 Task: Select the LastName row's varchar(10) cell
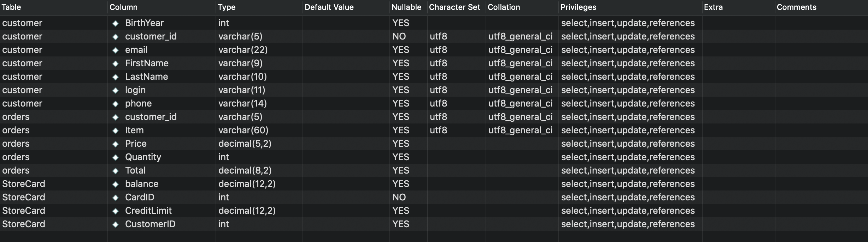click(x=242, y=77)
